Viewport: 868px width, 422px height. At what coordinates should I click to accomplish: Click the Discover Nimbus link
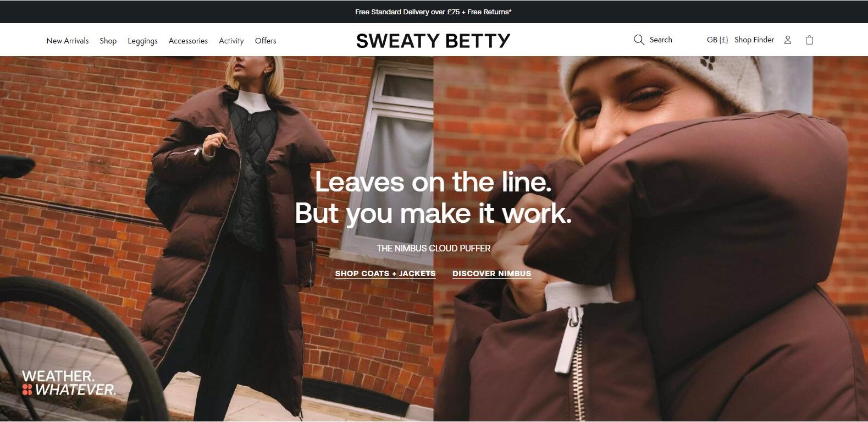[492, 273]
